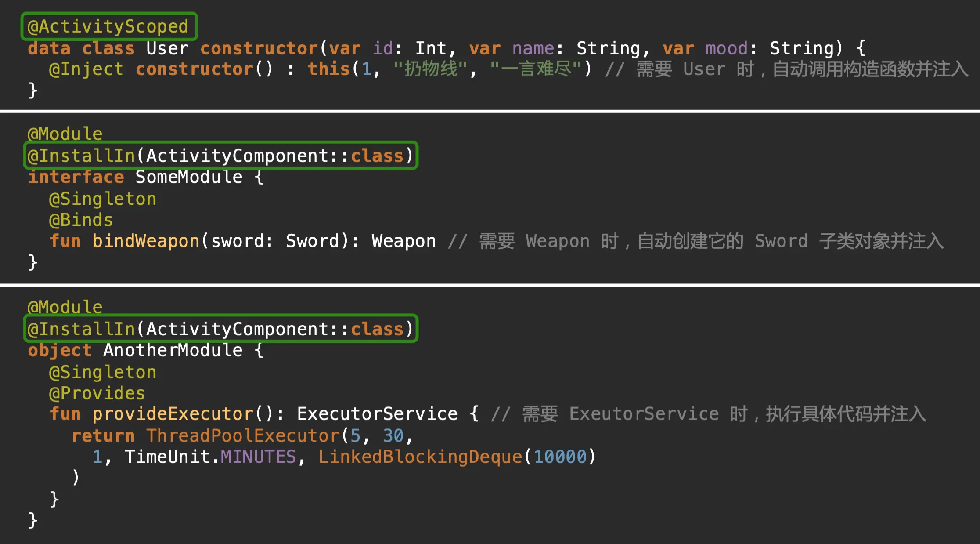Click the SomeModule interface name
The width and height of the screenshot is (980, 544).
(x=189, y=177)
